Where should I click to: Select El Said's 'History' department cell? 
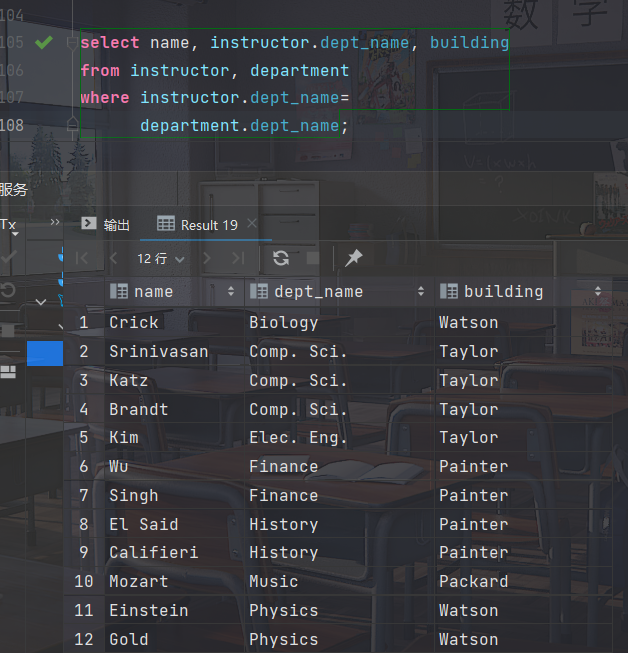pyautogui.click(x=339, y=524)
